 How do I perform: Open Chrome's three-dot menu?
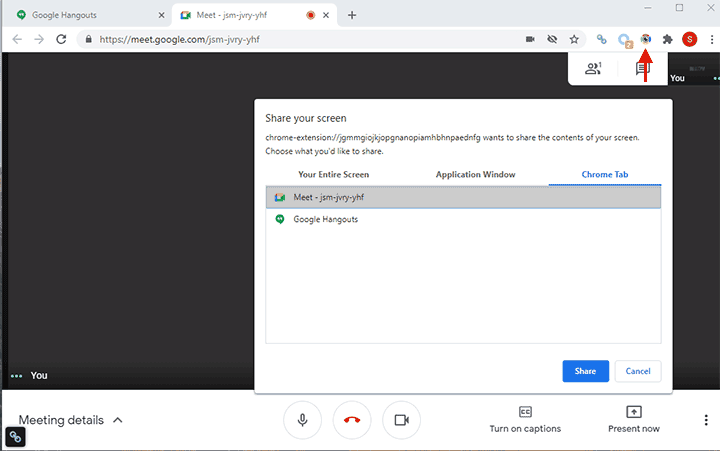712,39
